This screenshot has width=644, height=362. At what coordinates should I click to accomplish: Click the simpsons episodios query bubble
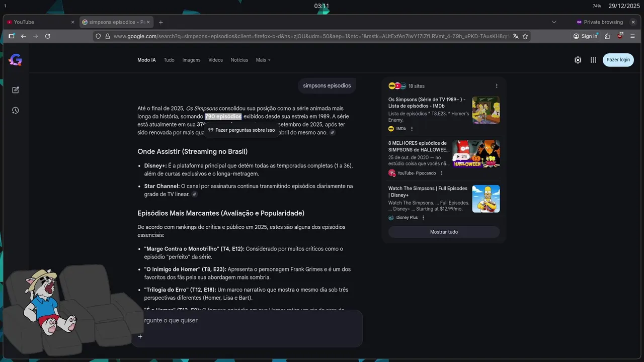[327, 85]
